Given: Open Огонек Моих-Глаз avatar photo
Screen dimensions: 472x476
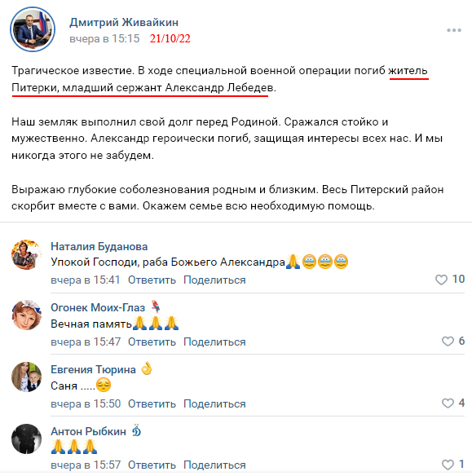Looking at the screenshot, I should coord(26,315).
